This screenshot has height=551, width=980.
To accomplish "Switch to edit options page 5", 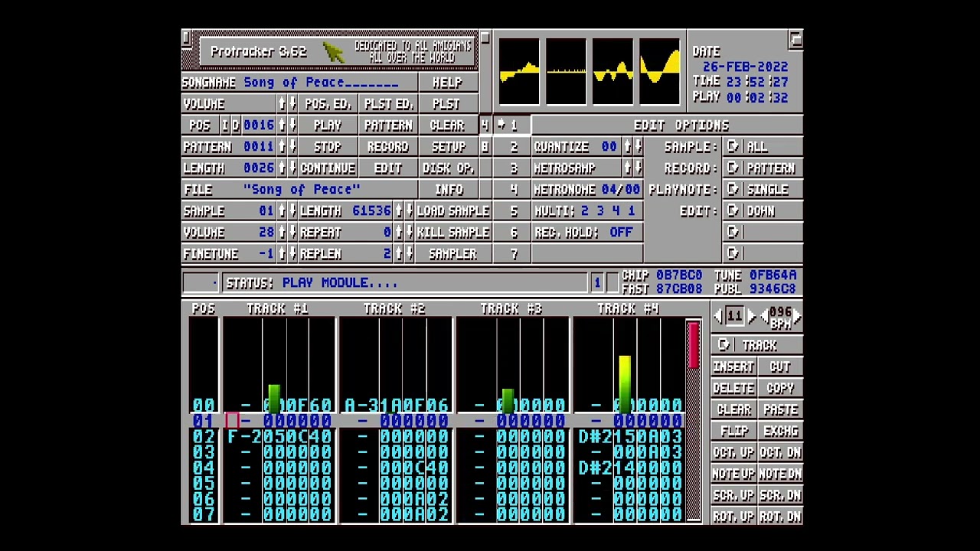I will [x=511, y=211].
